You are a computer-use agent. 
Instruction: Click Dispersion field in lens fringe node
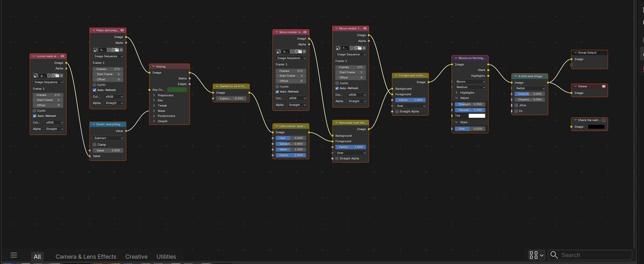click(x=530, y=99)
